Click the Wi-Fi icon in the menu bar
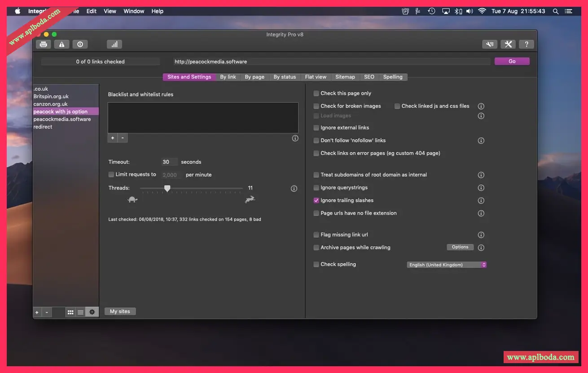Screen dimensions: 588x373 482,11
